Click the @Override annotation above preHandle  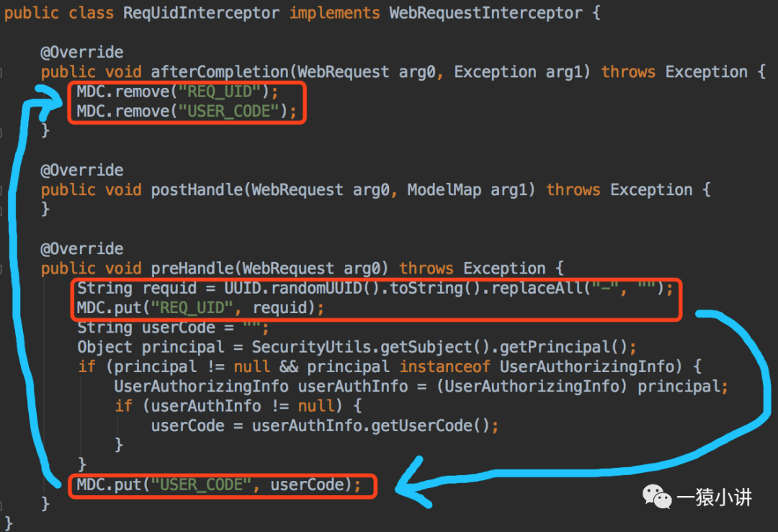click(x=82, y=248)
